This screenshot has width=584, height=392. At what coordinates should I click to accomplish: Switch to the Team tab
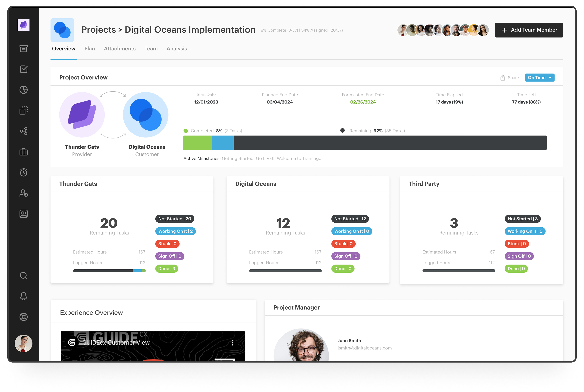coord(151,49)
